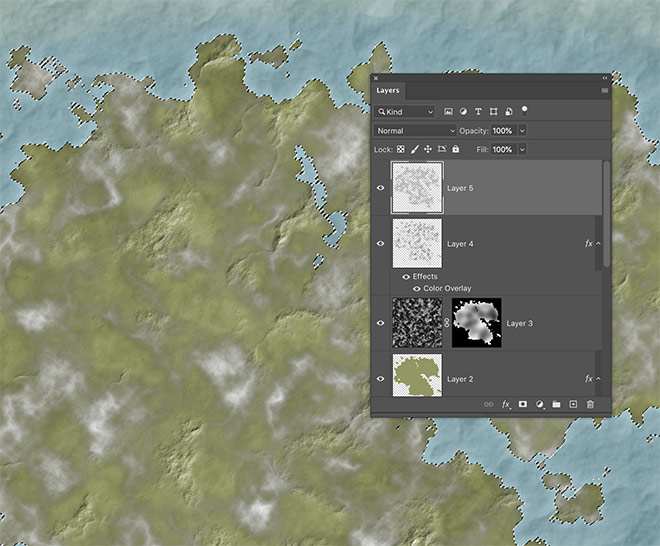Hide the Color Overlay effect
This screenshot has height=546, width=660.
417,288
